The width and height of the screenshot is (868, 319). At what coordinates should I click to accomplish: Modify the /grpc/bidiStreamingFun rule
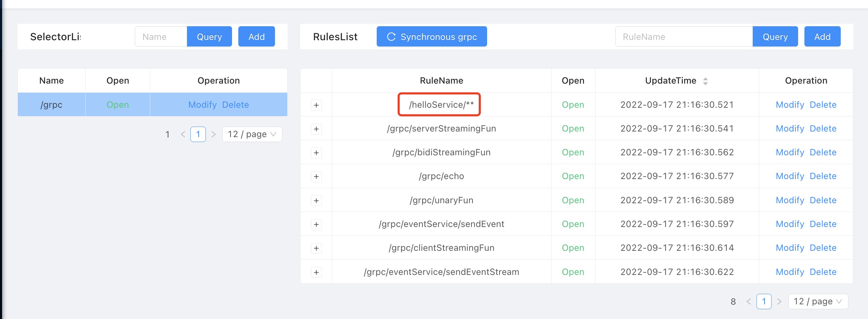pyautogui.click(x=790, y=152)
